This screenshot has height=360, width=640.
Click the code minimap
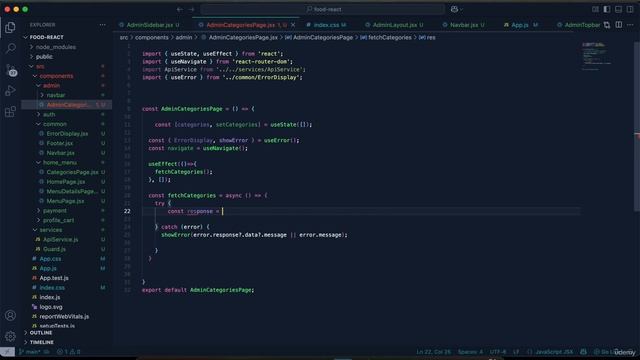point(596,57)
